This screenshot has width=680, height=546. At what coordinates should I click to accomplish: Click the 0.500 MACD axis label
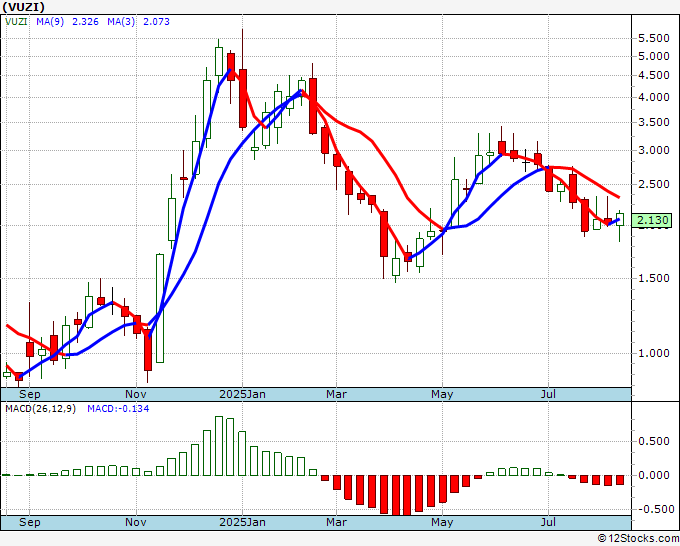(x=654, y=441)
